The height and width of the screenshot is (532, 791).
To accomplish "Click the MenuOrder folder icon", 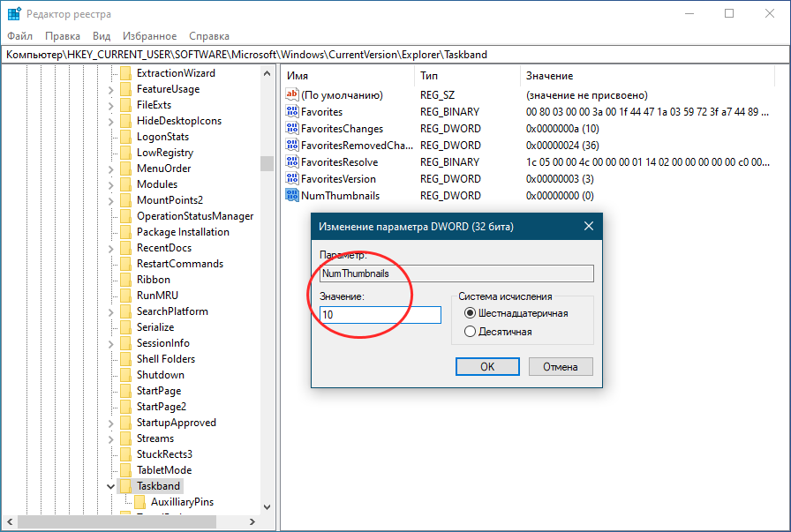I will pyautogui.click(x=125, y=169).
